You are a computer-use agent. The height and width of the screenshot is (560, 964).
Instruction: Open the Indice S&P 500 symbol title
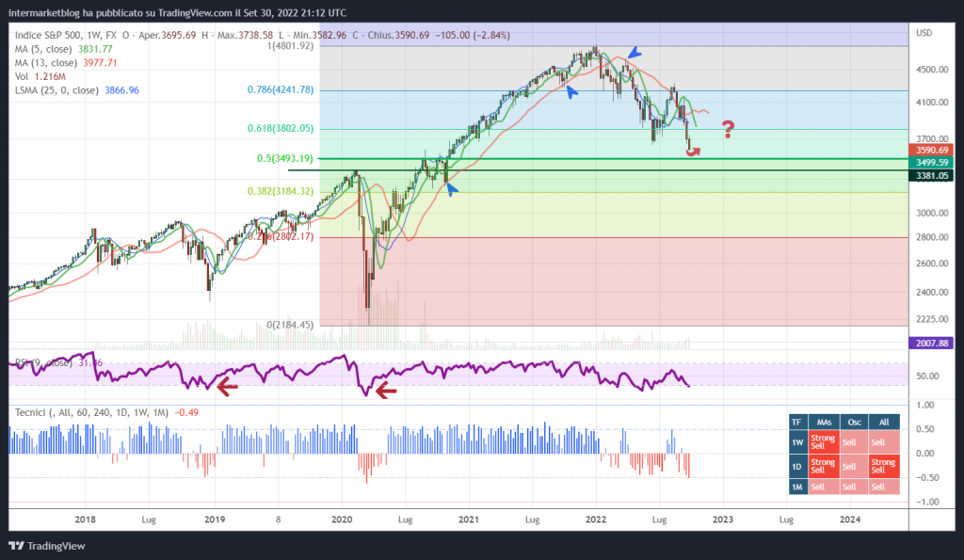(53, 35)
